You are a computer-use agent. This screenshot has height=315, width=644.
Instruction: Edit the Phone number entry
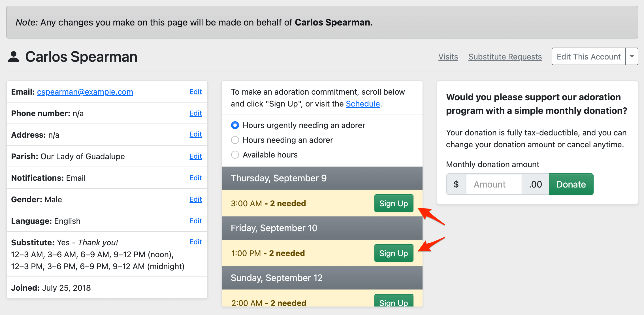(x=195, y=113)
